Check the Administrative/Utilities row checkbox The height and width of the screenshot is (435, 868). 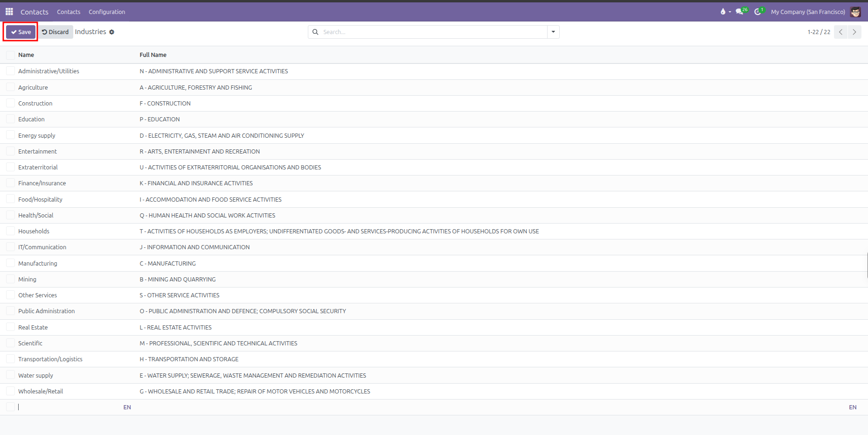pos(10,71)
